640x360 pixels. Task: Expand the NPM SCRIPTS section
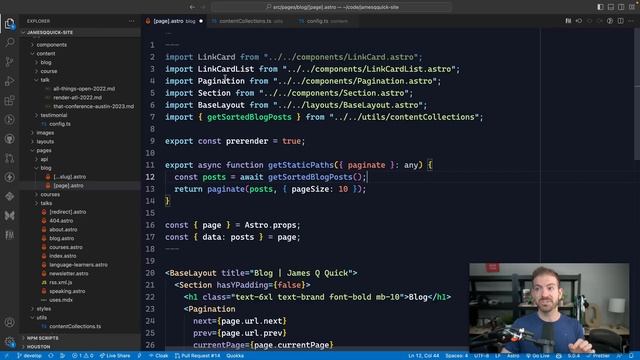pyautogui.click(x=80, y=338)
